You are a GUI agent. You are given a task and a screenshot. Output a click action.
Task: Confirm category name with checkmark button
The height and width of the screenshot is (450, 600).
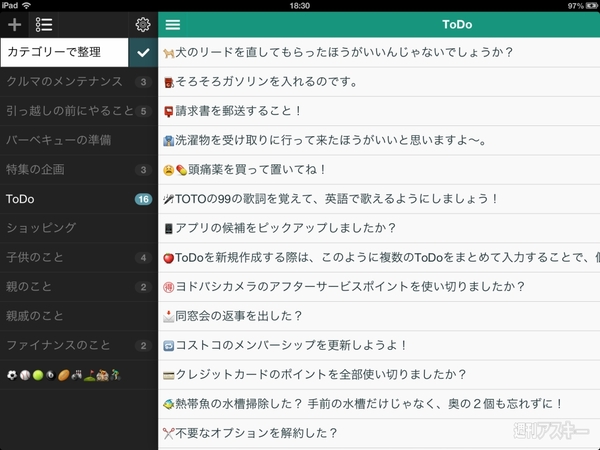click(x=143, y=52)
